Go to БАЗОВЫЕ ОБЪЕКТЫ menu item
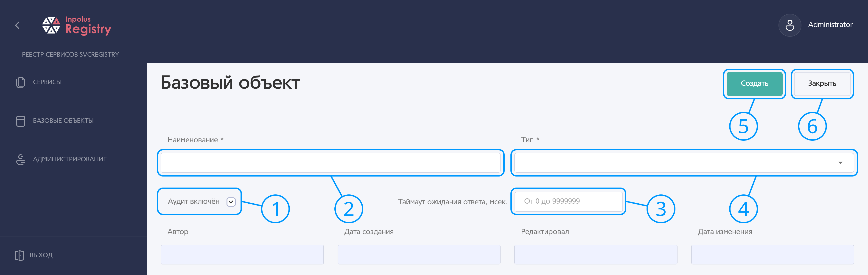The width and height of the screenshot is (868, 275). click(x=63, y=121)
